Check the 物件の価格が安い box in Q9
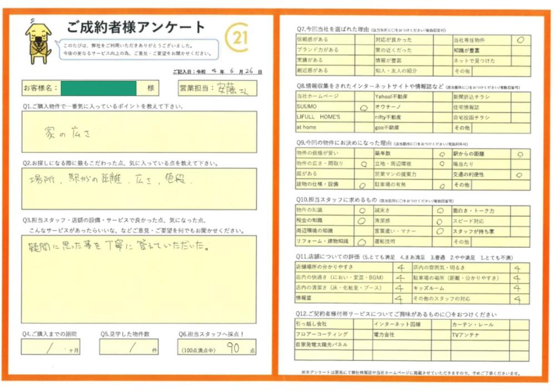 click(364, 153)
